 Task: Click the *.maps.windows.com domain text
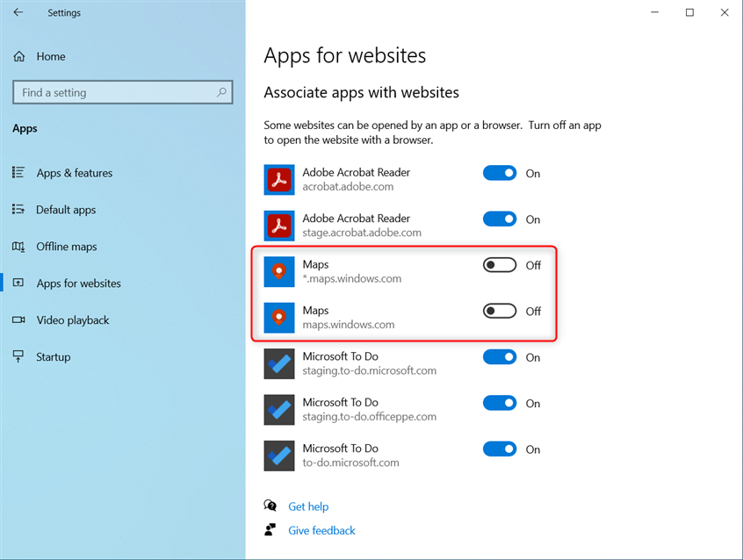click(x=351, y=278)
